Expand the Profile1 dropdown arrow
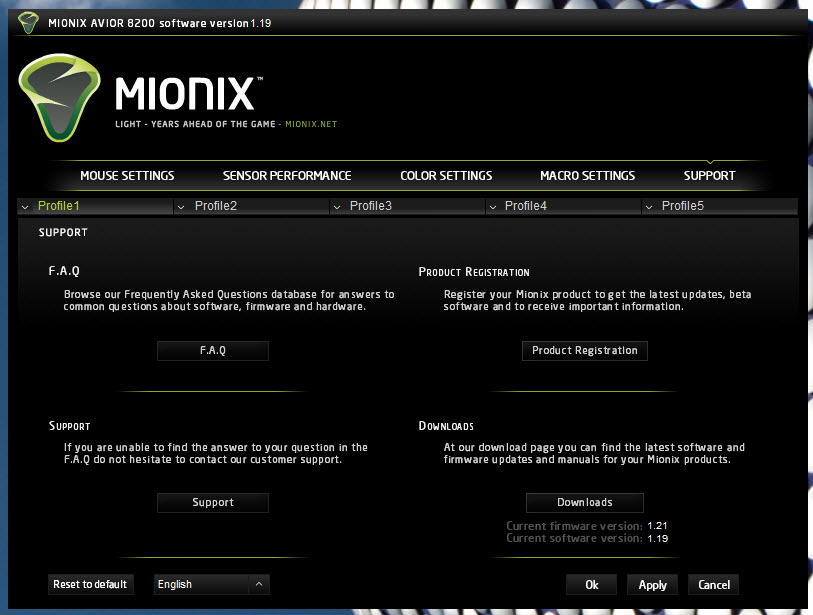The width and height of the screenshot is (813, 615). 25,207
